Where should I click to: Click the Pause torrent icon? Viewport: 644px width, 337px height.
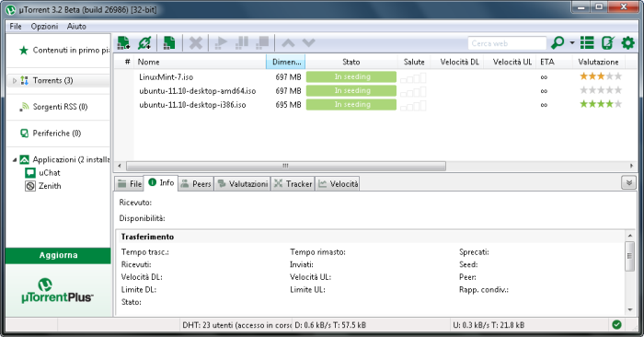pyautogui.click(x=241, y=42)
